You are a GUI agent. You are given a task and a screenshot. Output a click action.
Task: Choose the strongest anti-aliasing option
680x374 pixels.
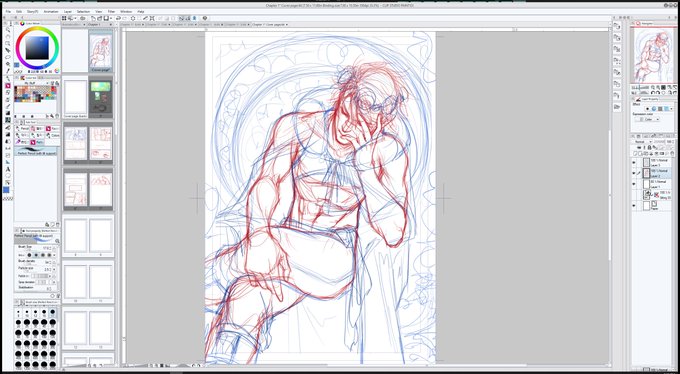[x=49, y=255]
